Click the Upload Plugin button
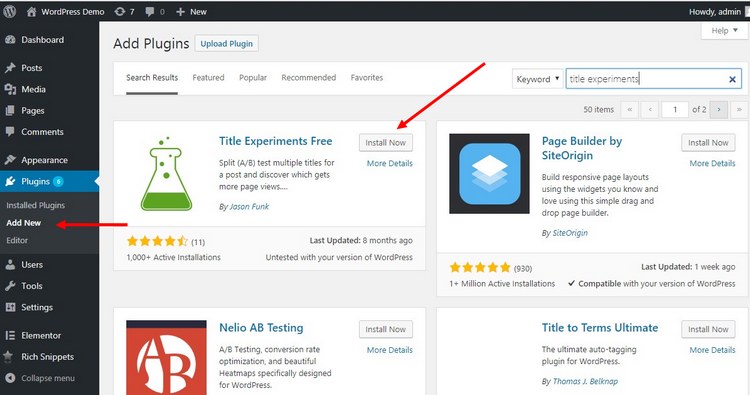This screenshot has height=395, width=750. click(227, 44)
